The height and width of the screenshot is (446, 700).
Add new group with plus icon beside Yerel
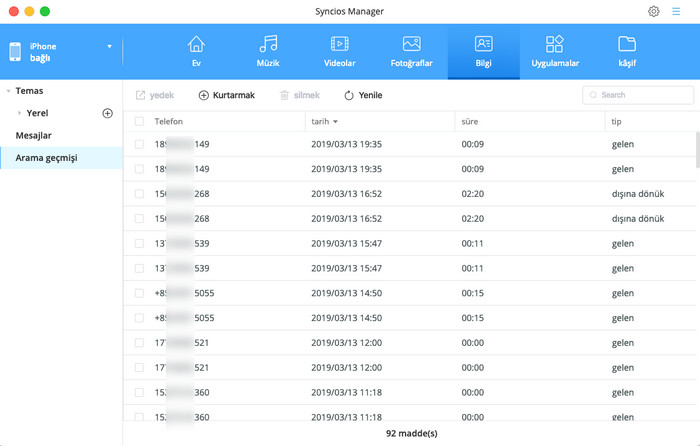(x=108, y=113)
